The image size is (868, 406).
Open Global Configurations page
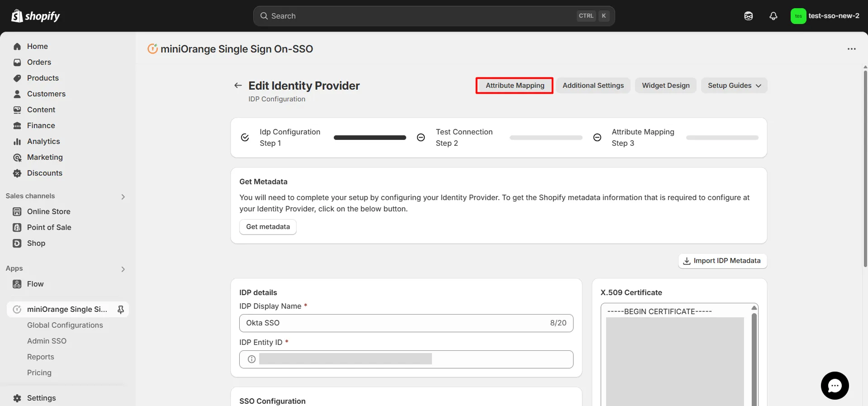pyautogui.click(x=65, y=325)
